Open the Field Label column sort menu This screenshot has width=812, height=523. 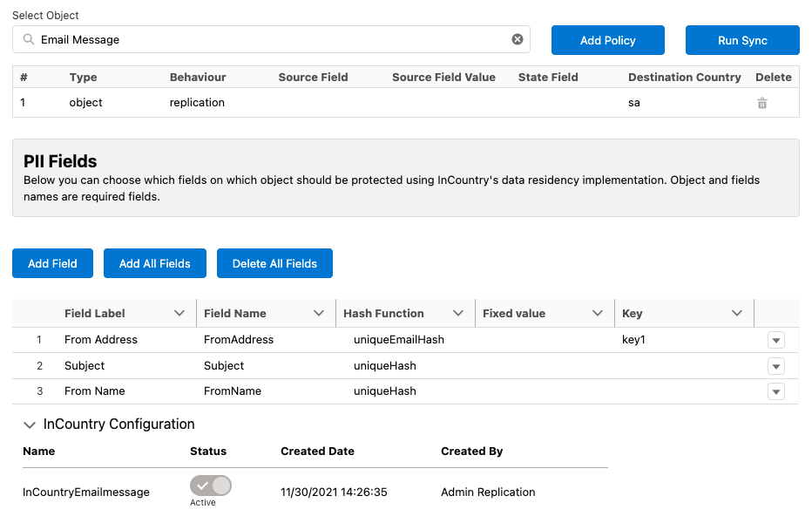point(179,313)
